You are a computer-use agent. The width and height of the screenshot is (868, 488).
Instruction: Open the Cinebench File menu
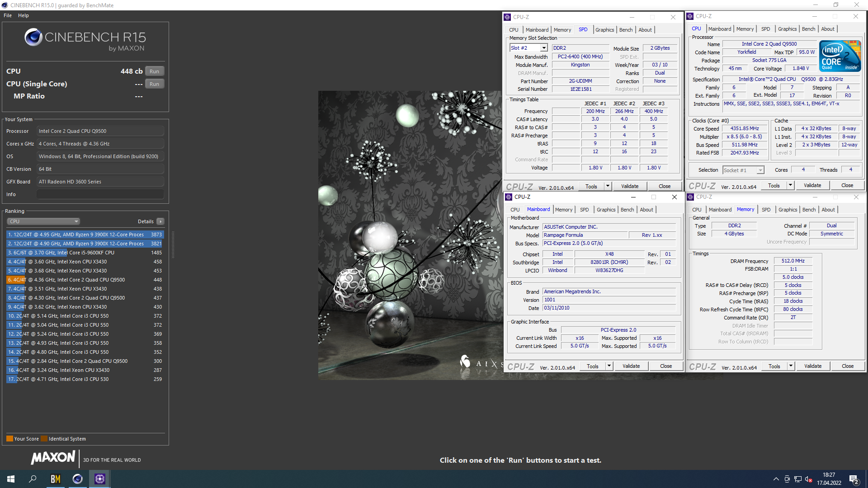pyautogui.click(x=8, y=15)
